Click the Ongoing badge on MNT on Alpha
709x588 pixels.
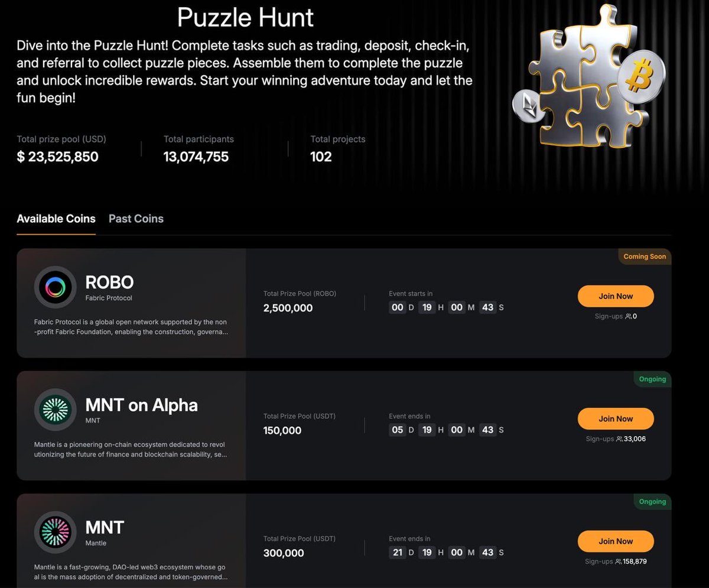click(x=652, y=379)
